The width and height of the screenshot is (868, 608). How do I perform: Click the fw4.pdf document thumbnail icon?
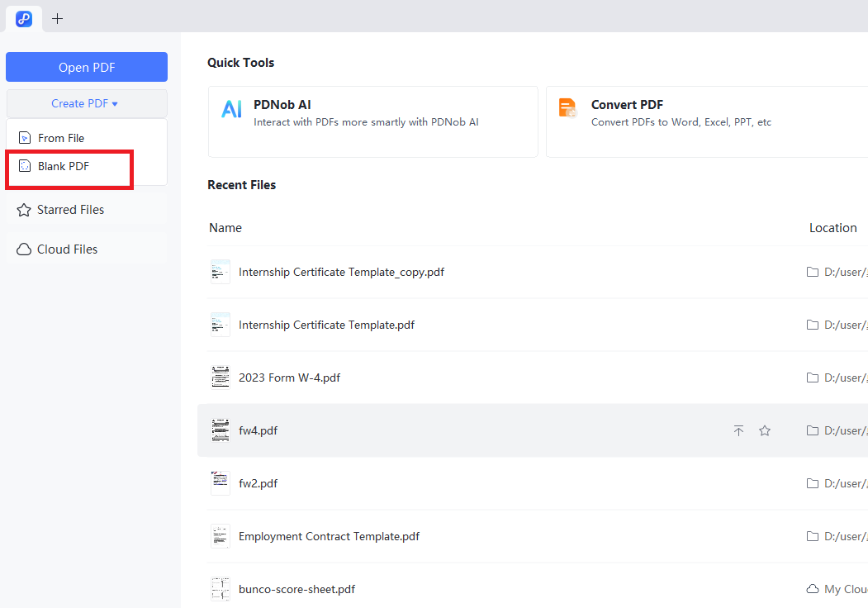coord(220,430)
